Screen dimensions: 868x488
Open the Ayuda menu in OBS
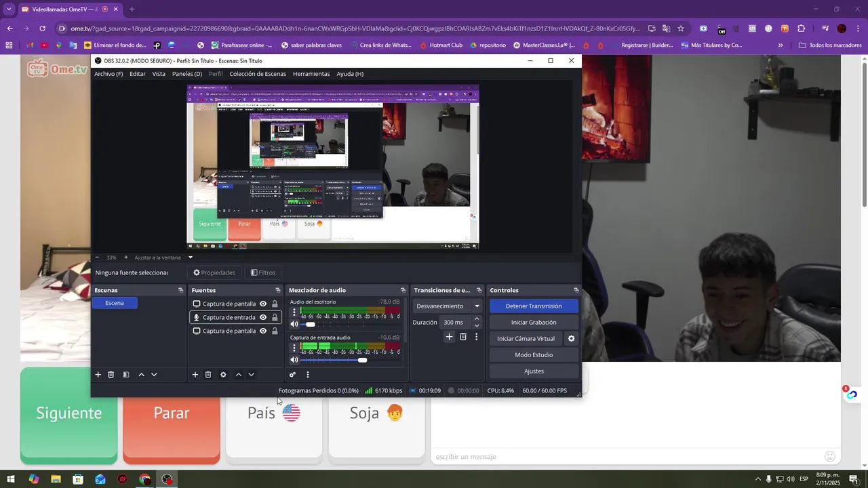[350, 74]
